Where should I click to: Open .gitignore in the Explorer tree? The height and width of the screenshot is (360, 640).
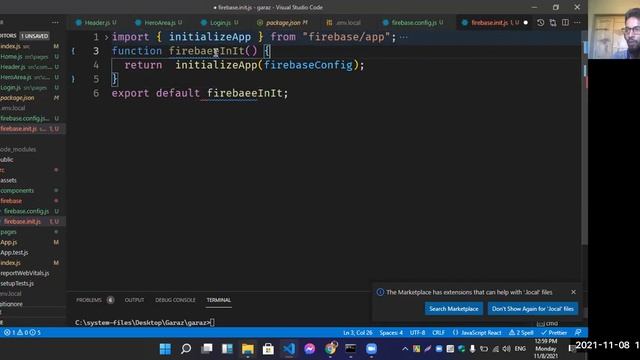[11, 304]
